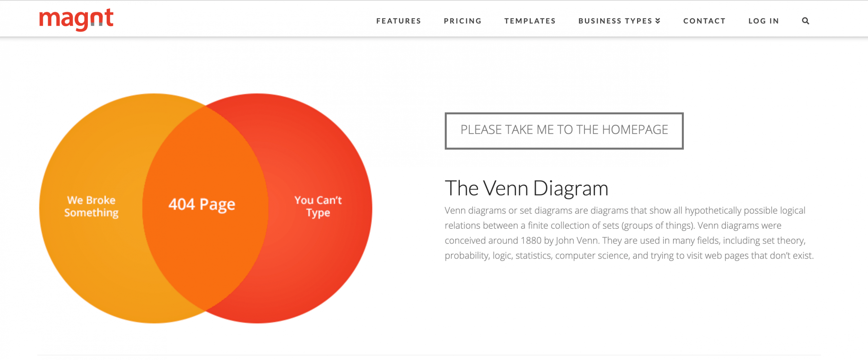The height and width of the screenshot is (360, 868).
Task: Open the Features menu item
Action: point(398,21)
